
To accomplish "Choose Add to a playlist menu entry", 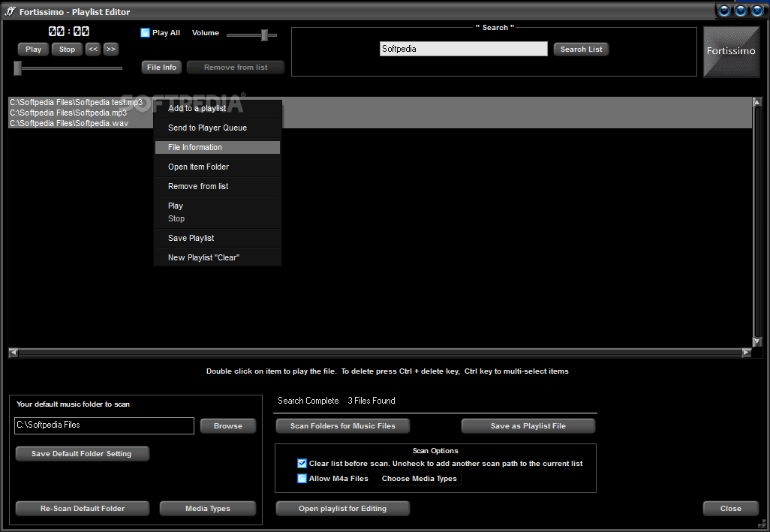I will [x=218, y=109].
